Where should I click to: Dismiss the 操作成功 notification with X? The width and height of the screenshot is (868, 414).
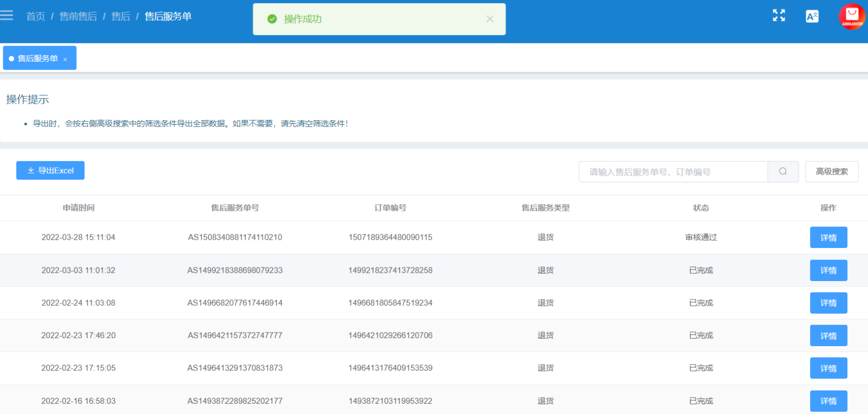tap(490, 19)
